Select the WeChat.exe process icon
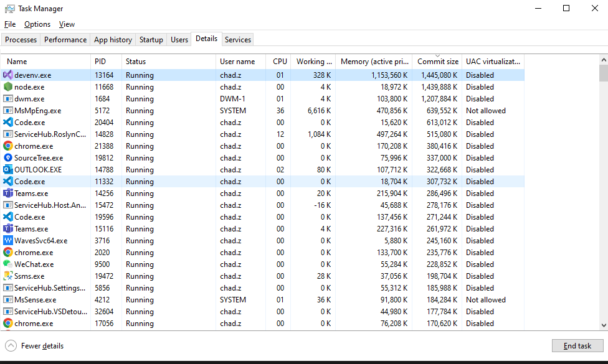This screenshot has width=608, height=364. point(8,264)
